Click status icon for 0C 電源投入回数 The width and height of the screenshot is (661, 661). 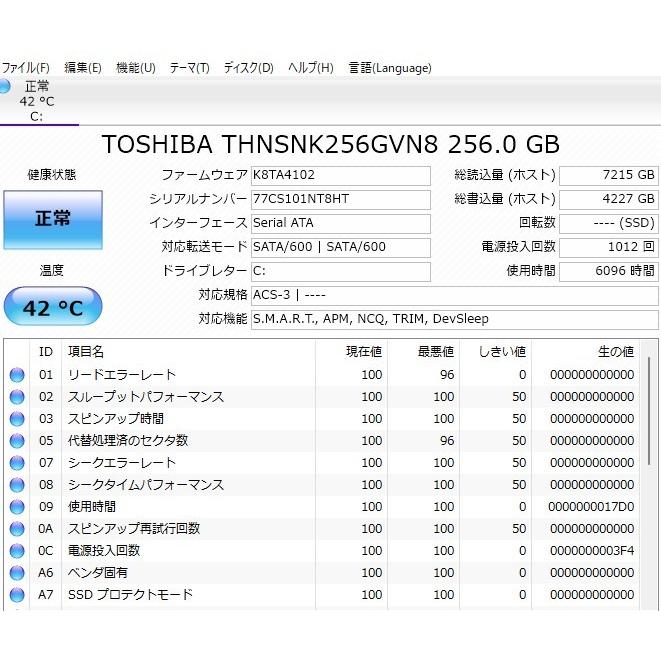click(x=17, y=551)
